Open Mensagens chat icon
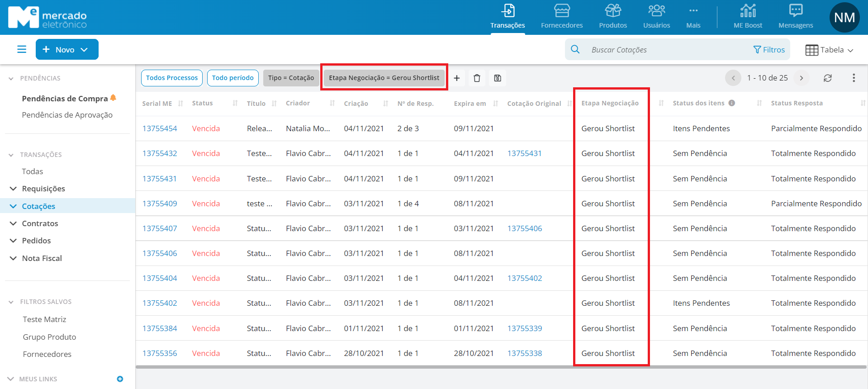Viewport: 868px width, 389px height. click(796, 17)
